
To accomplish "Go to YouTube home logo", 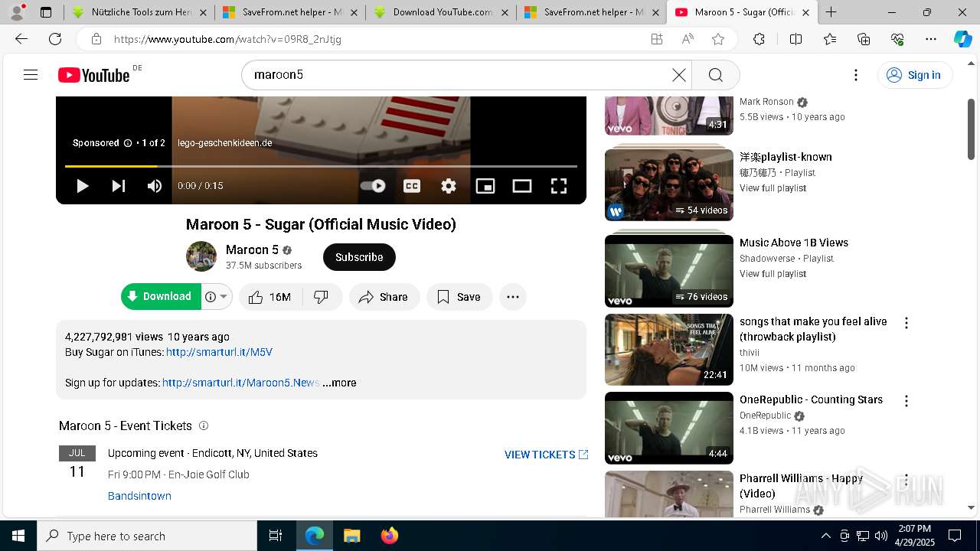I will click(94, 75).
